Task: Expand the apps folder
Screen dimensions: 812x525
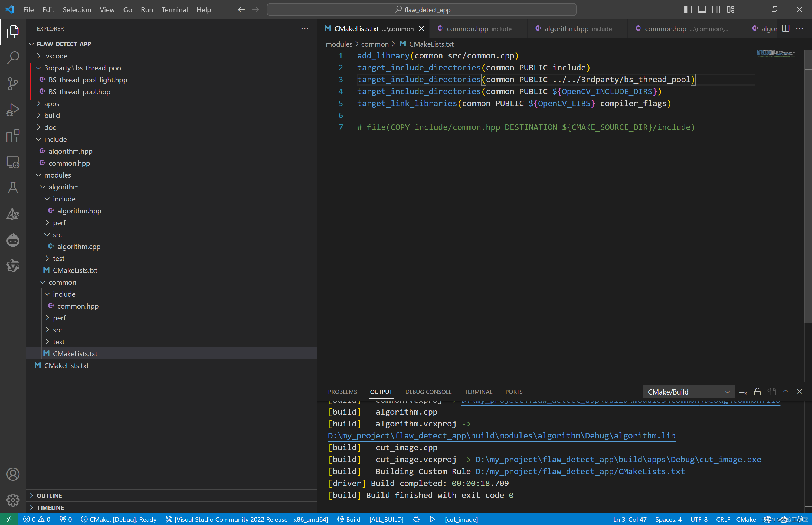Action: (52, 104)
